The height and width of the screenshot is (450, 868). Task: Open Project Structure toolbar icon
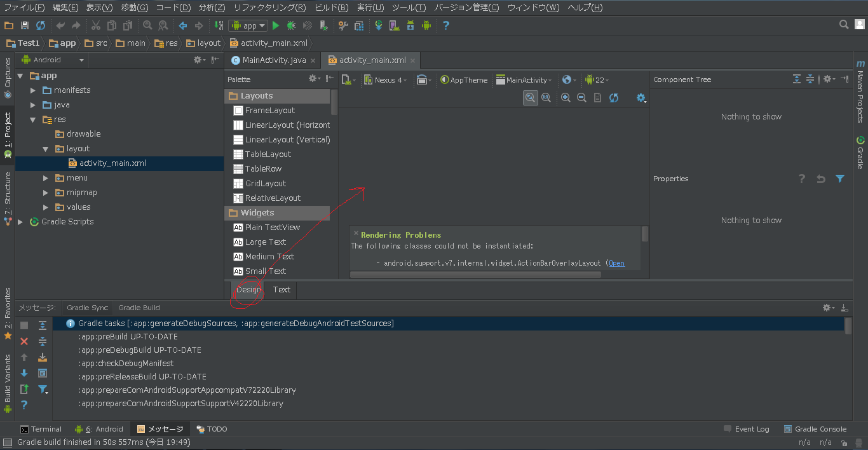click(x=359, y=25)
